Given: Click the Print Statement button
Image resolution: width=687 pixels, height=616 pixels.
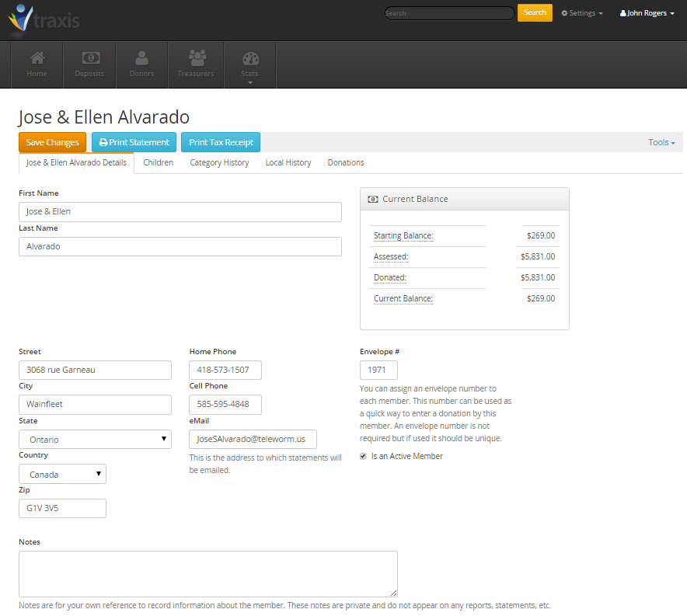Looking at the screenshot, I should click(x=134, y=142).
